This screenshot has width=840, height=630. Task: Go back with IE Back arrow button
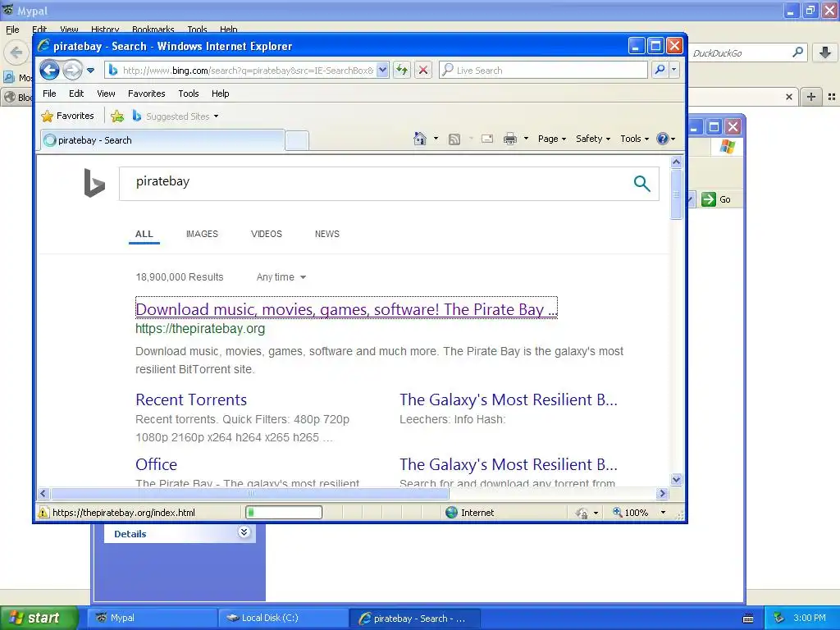(49, 71)
